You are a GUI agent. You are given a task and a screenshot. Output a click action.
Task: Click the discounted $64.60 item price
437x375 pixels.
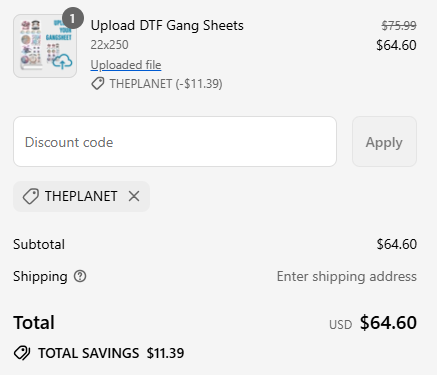click(396, 45)
